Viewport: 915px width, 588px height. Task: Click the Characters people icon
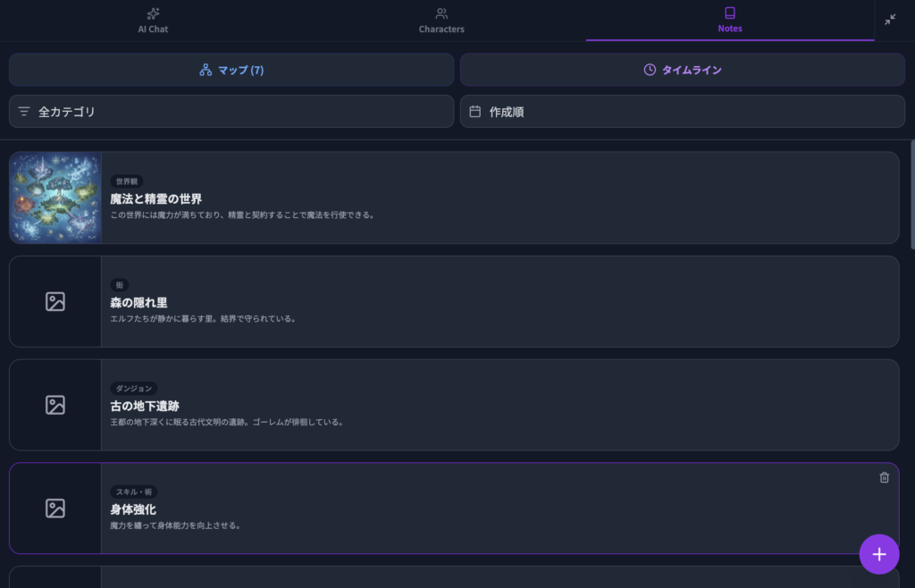coord(441,13)
